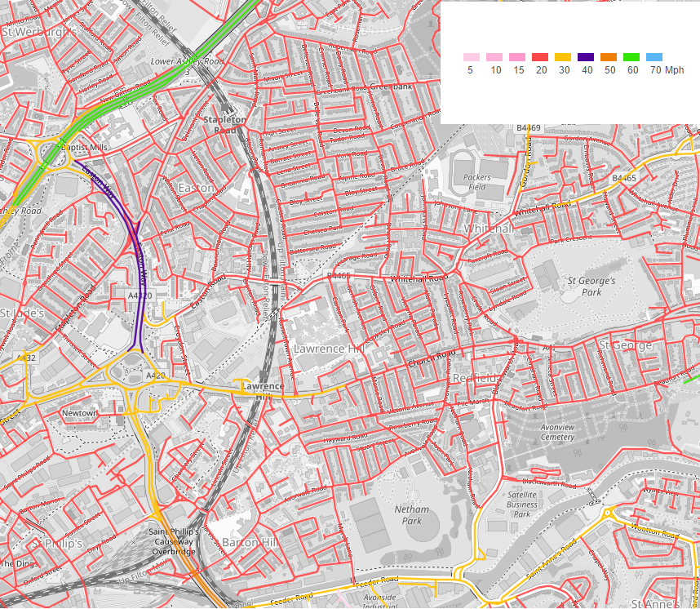The height and width of the screenshot is (609, 700).
Task: Select the "St Anne's" district label
Action: pyautogui.click(x=655, y=603)
